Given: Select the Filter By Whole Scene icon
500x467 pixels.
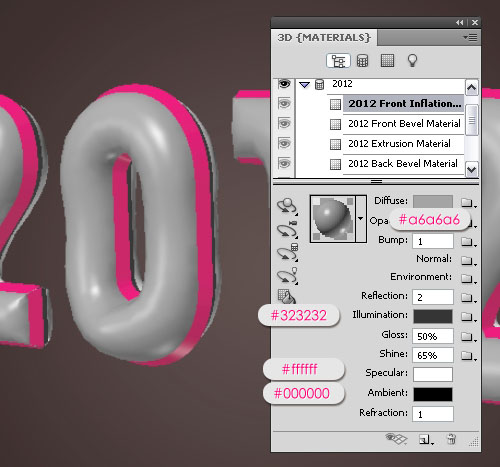Looking at the screenshot, I should click(338, 61).
